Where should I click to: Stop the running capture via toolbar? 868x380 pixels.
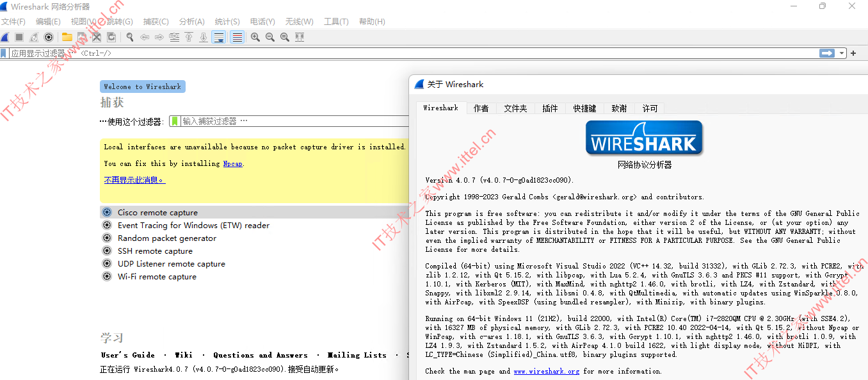click(19, 37)
